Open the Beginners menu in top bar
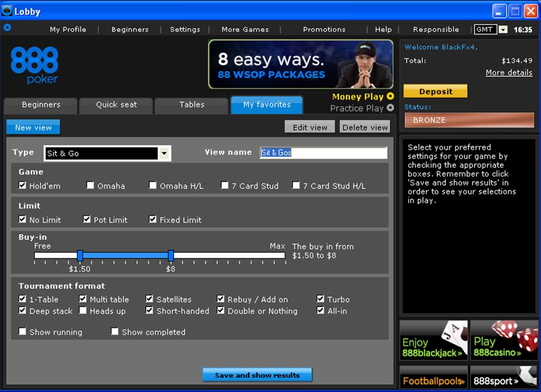 [x=130, y=29]
